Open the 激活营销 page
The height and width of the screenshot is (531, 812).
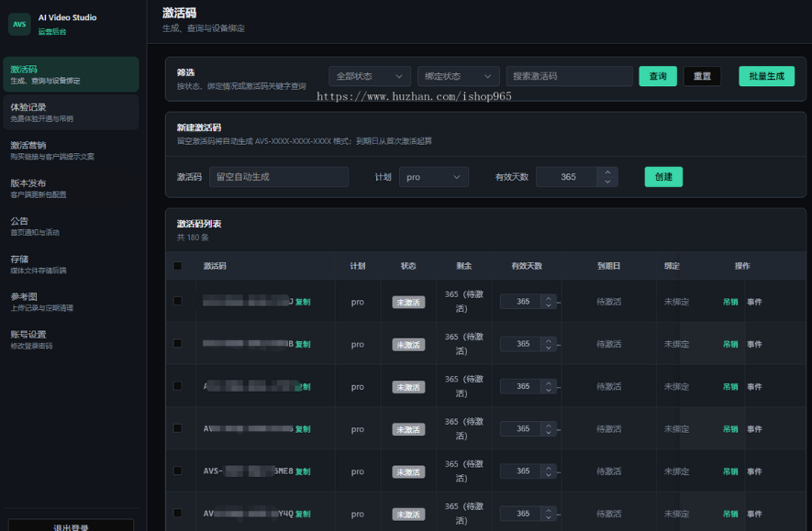(71, 150)
